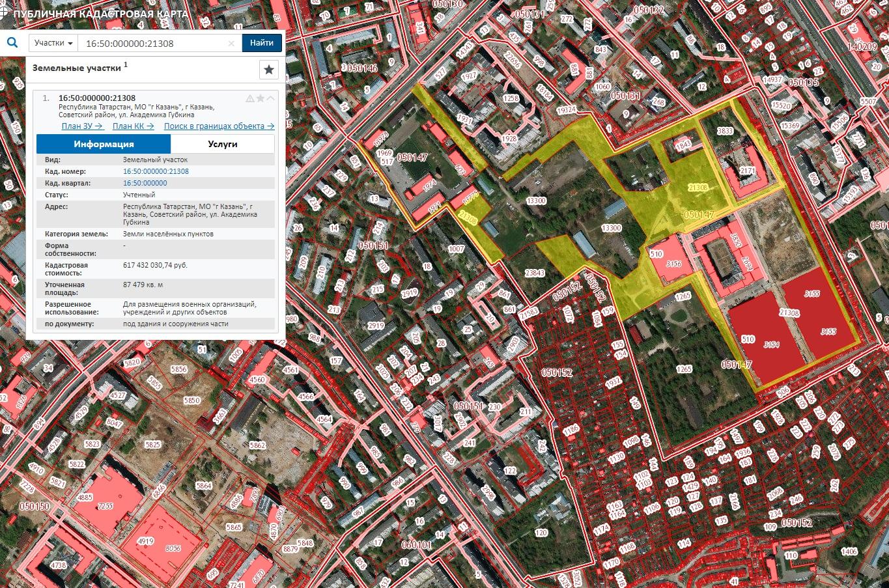Select result title 16:50:000000:21308 in the list
Viewport: 889px width, 588px height.
click(97, 98)
